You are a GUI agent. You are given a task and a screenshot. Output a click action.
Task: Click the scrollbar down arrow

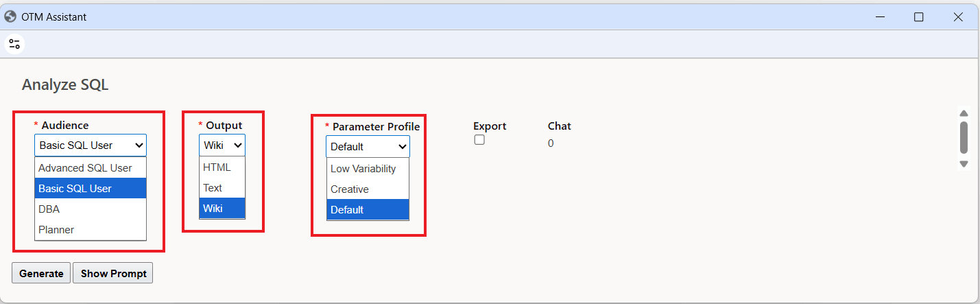(964, 164)
